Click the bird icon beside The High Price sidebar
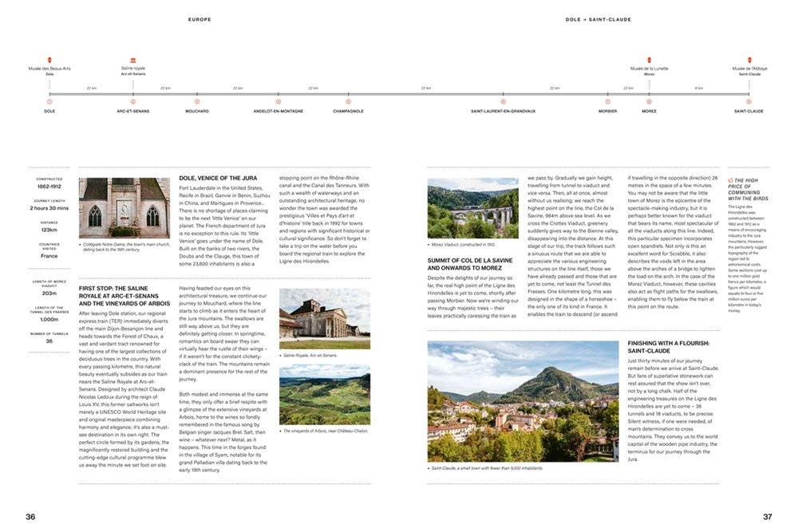Viewport: 798px width, 532px height. coord(730,180)
